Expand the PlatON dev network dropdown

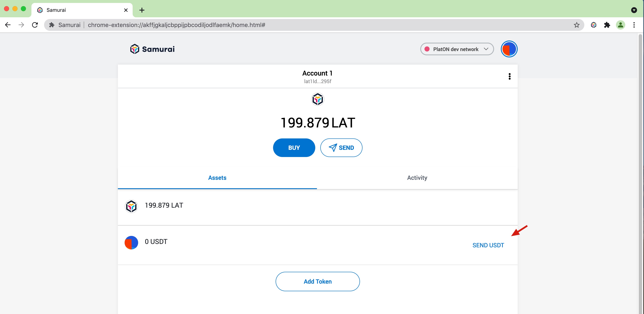pyautogui.click(x=457, y=49)
